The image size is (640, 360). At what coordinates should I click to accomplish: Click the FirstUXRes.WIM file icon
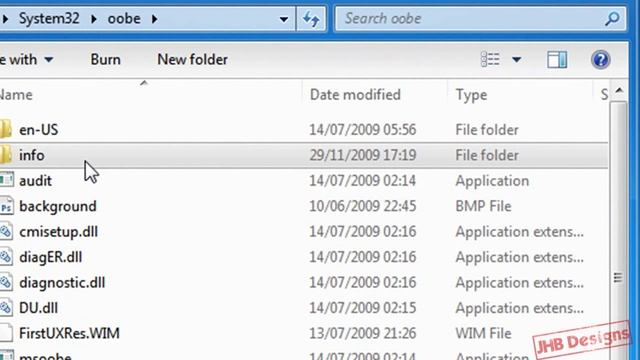6,333
